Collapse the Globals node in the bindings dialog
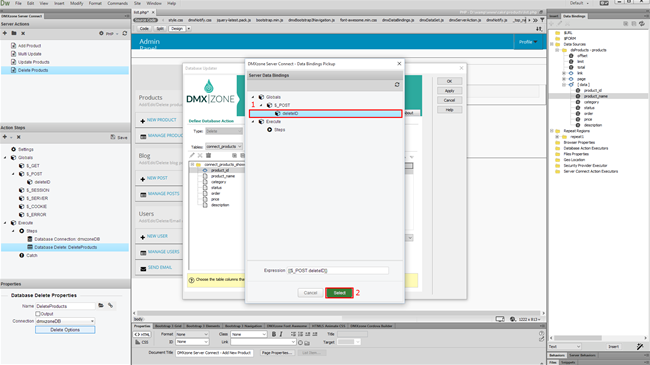 tap(253, 97)
